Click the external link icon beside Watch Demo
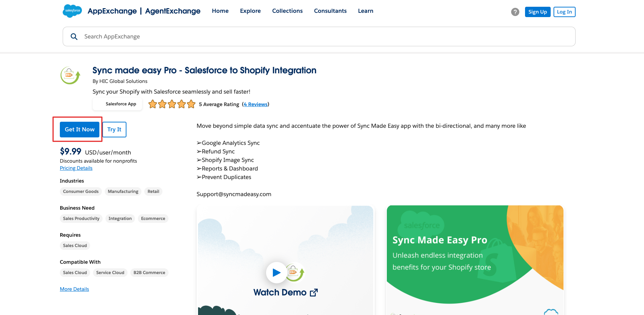Image resolution: width=644 pixels, height=315 pixels. (x=314, y=293)
